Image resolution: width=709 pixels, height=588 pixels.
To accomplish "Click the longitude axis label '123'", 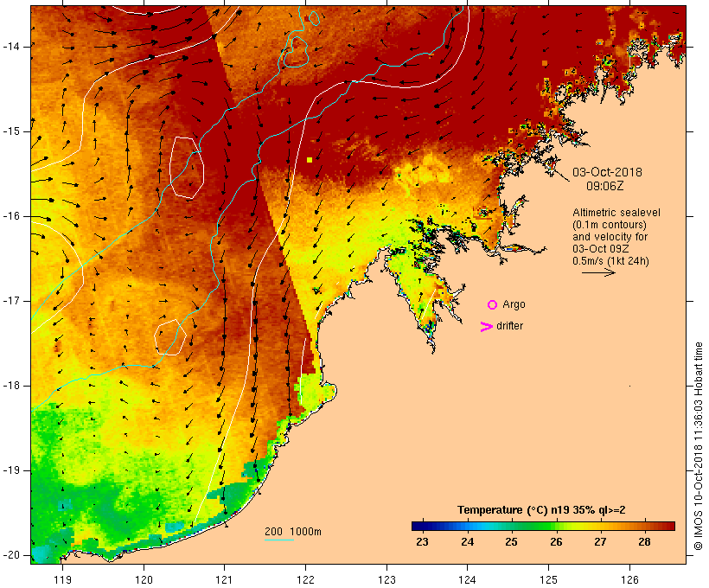I will (386, 579).
